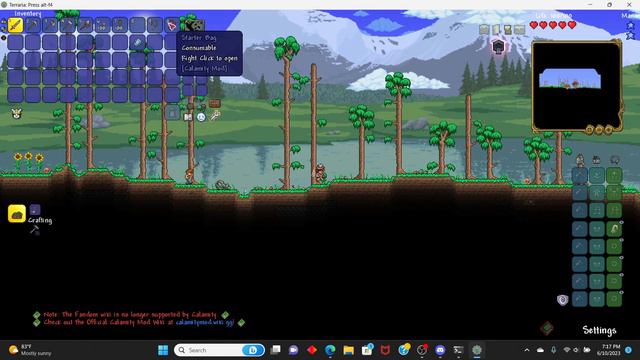640x360 pixels.
Task: Select the seventh hotbar slot item
Action: (120, 25)
